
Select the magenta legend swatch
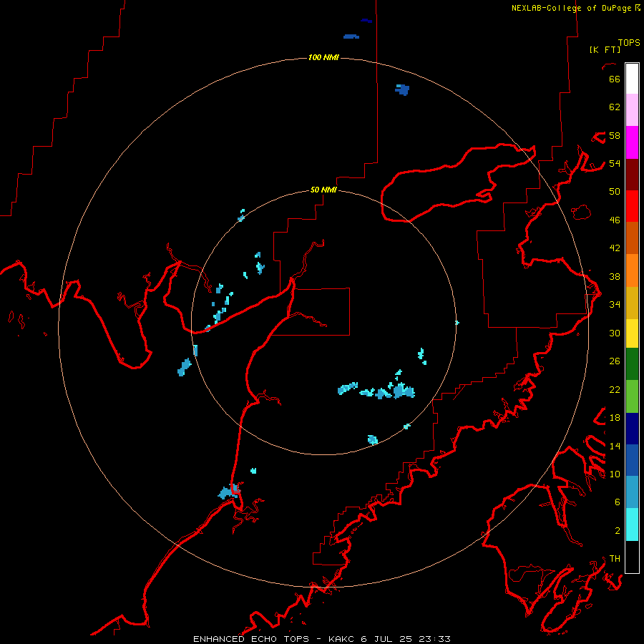tap(632, 142)
